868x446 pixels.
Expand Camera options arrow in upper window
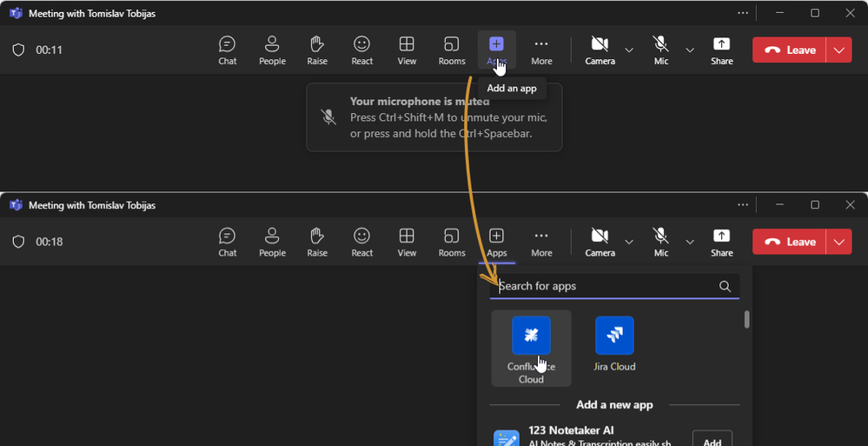(629, 50)
